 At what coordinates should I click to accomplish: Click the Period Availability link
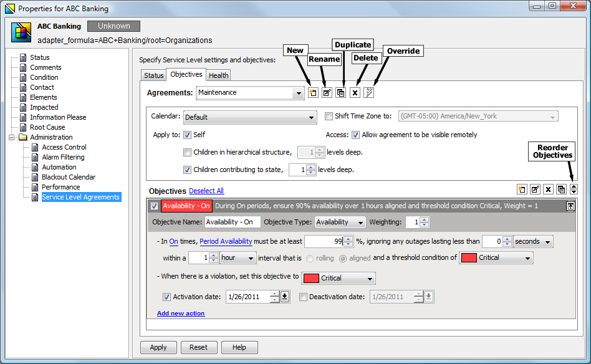(226, 242)
